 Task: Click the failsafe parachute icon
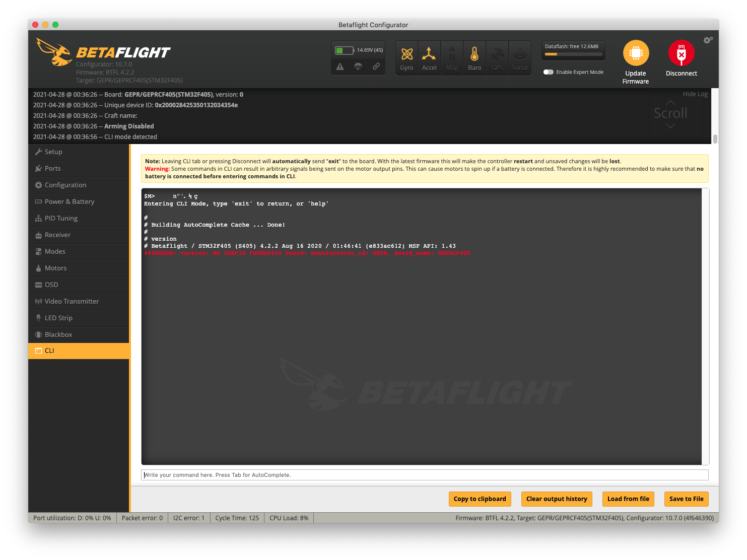pyautogui.click(x=358, y=66)
